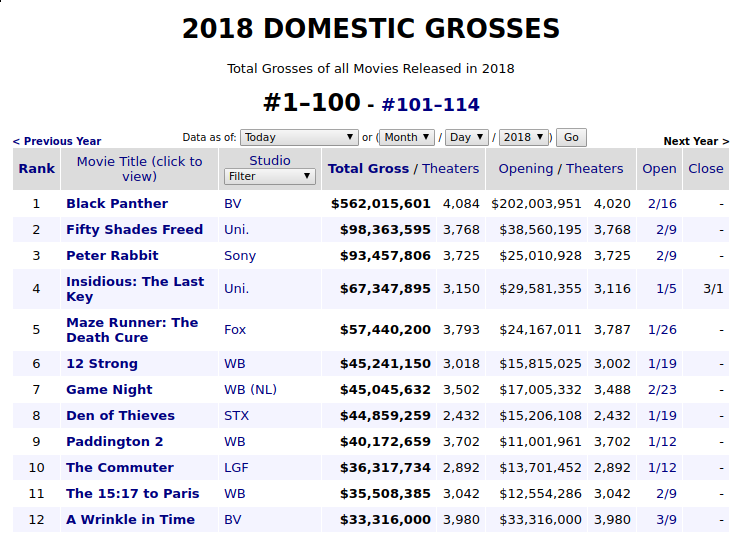This screenshot has height=536, width=745.
Task: Open the Day dropdown selector
Action: point(466,137)
